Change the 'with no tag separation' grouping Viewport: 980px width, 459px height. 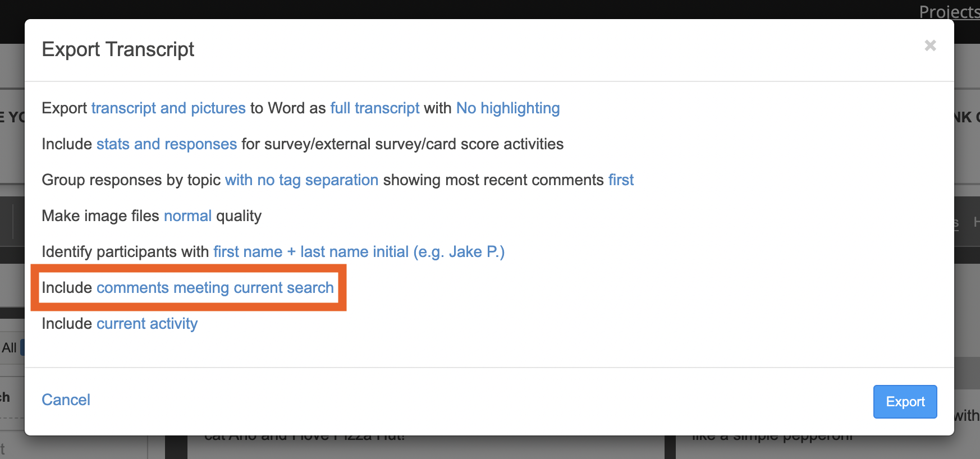pos(301,180)
